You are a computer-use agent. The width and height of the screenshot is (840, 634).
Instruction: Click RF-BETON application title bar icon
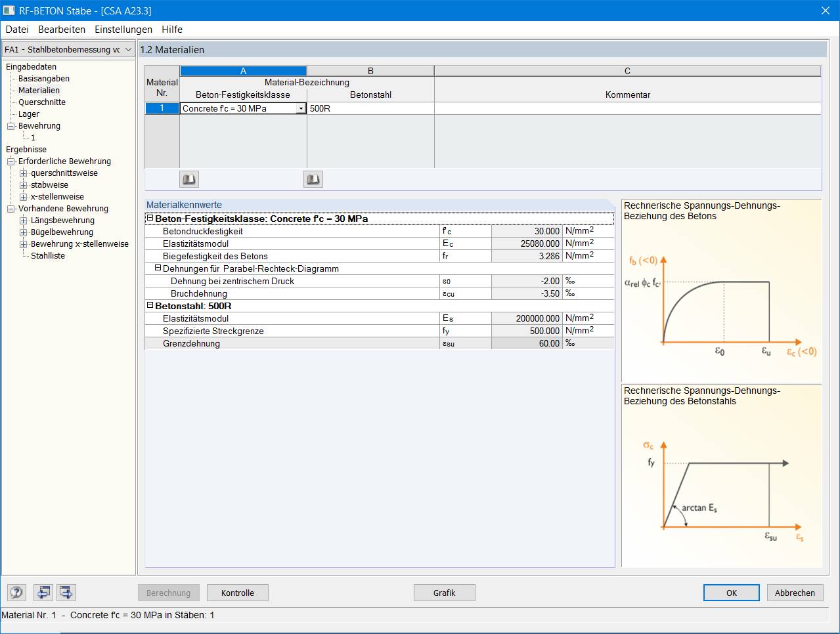(x=9, y=11)
